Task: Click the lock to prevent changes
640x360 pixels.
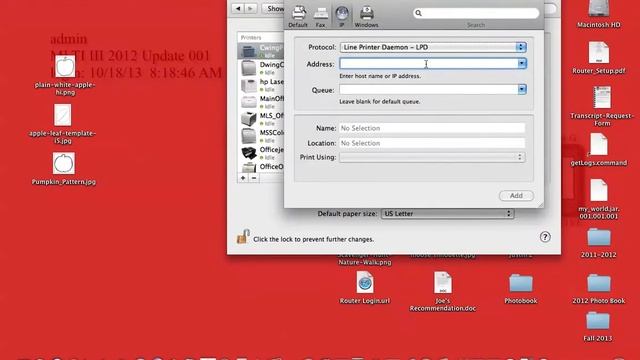Action: click(242, 237)
